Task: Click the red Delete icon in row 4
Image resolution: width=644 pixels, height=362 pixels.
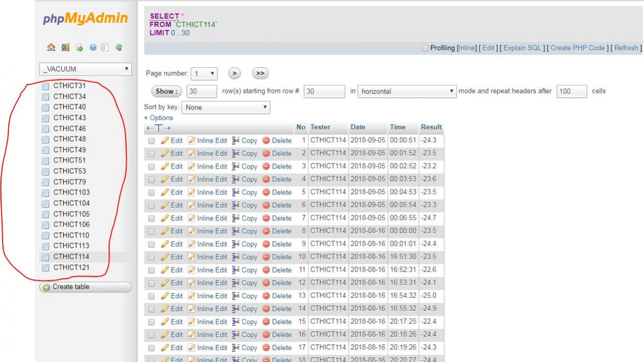Action: pos(266,179)
